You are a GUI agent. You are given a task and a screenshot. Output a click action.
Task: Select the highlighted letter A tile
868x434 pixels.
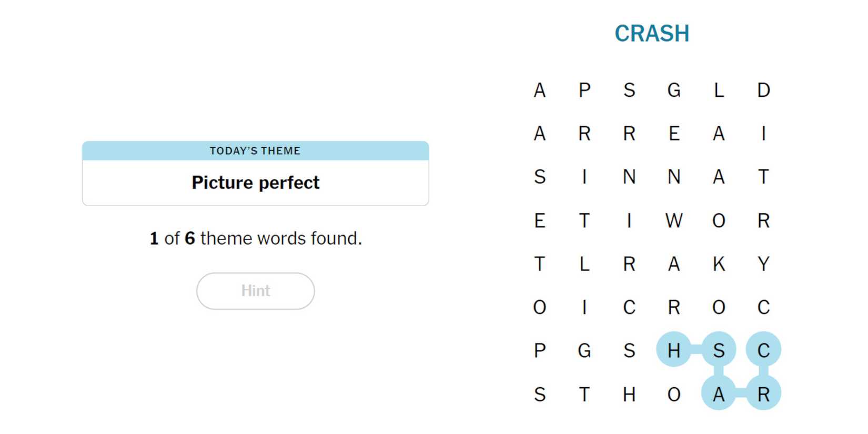point(719,393)
